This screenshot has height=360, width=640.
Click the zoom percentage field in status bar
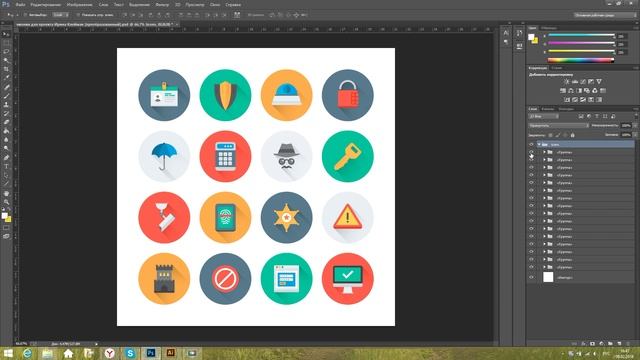tap(22, 344)
